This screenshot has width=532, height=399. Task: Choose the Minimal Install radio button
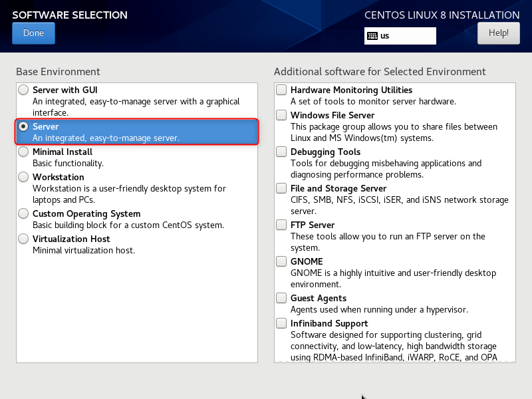coord(23,152)
